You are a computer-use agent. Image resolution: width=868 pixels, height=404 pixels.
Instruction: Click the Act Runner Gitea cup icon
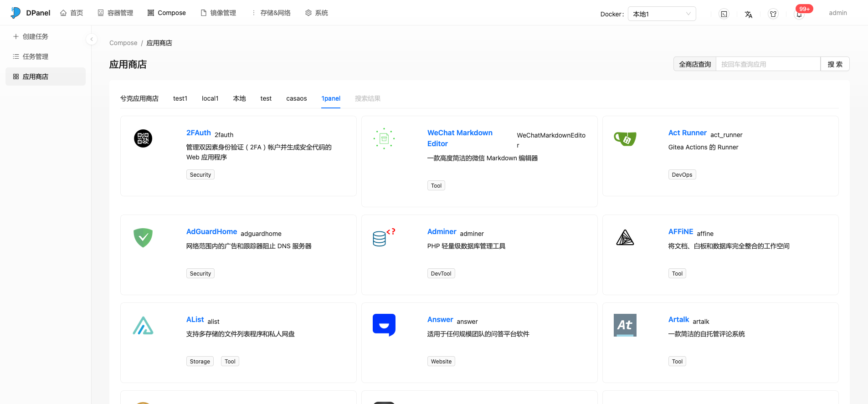[625, 138]
